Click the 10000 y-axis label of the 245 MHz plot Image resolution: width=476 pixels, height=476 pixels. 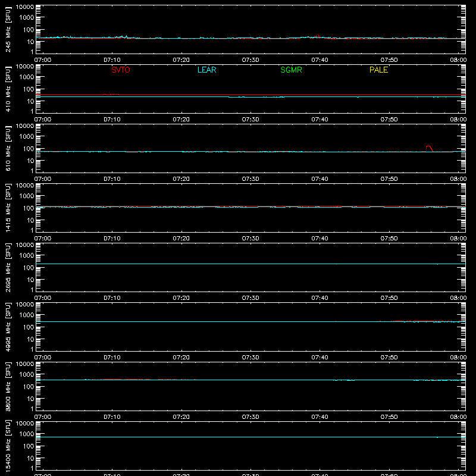25,7
